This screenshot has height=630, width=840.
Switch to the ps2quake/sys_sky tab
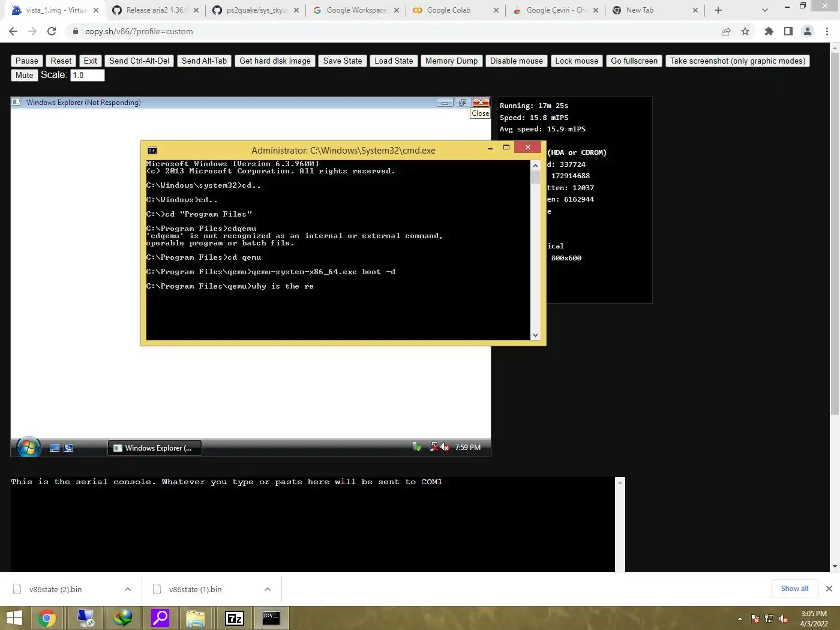(256, 10)
